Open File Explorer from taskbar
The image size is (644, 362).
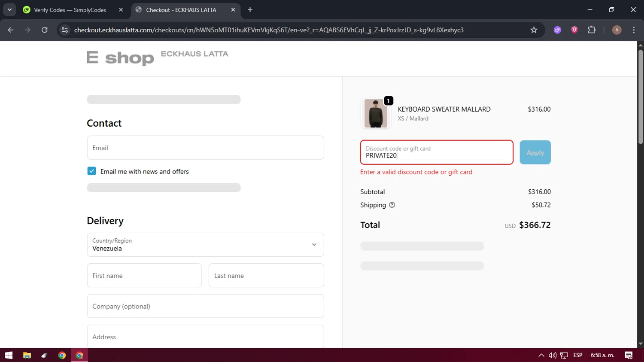27,355
